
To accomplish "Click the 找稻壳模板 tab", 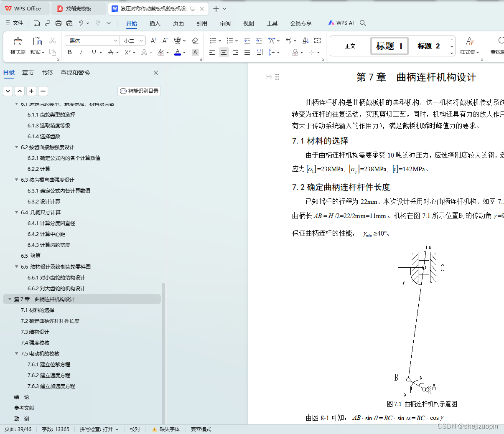I will pyautogui.click(x=79, y=8).
